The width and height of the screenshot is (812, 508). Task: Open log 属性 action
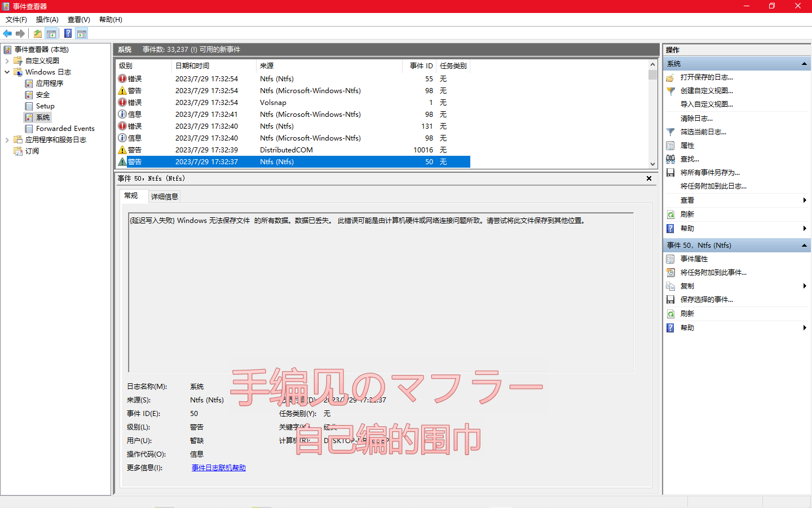(x=687, y=146)
